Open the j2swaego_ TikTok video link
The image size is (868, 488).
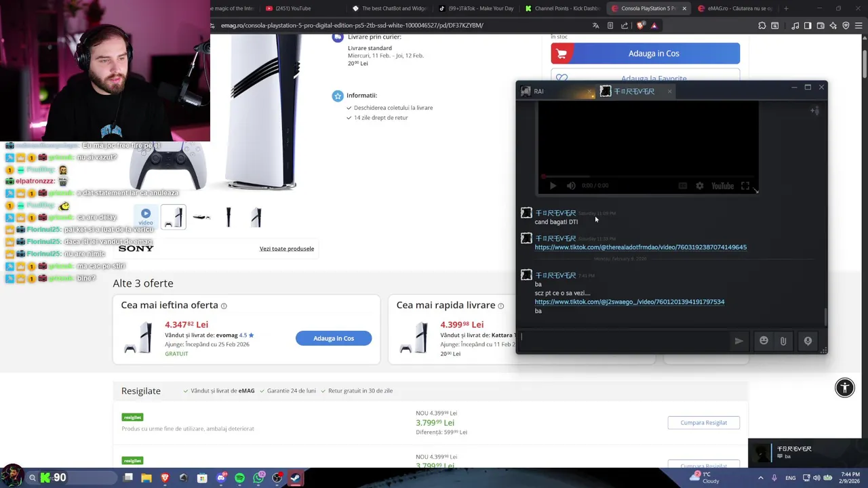629,302
